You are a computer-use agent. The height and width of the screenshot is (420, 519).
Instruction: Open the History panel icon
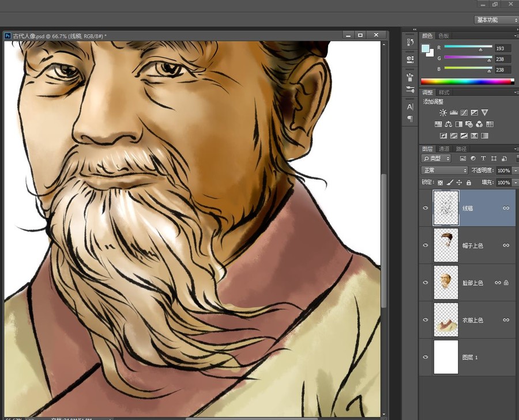pyautogui.click(x=411, y=42)
